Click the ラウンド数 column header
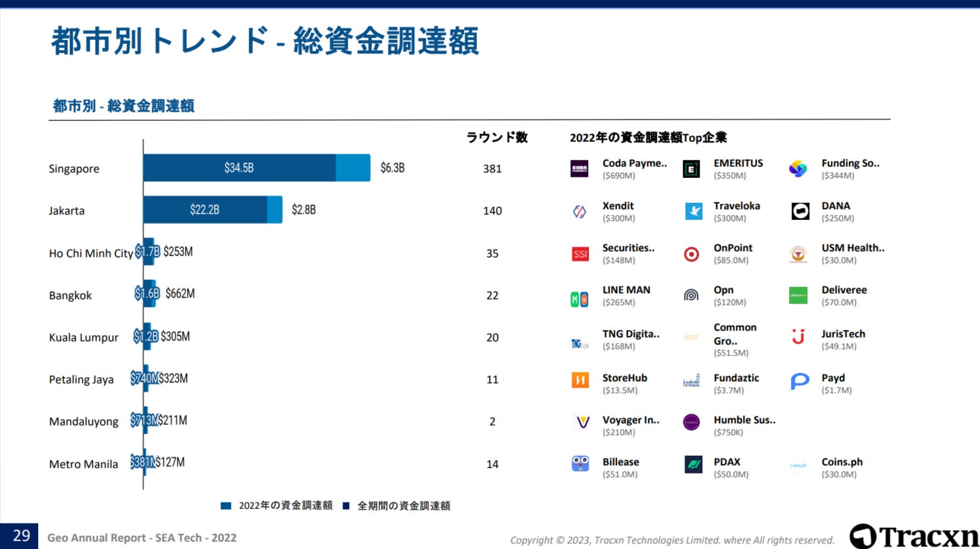This screenshot has width=980, height=549. point(497,137)
